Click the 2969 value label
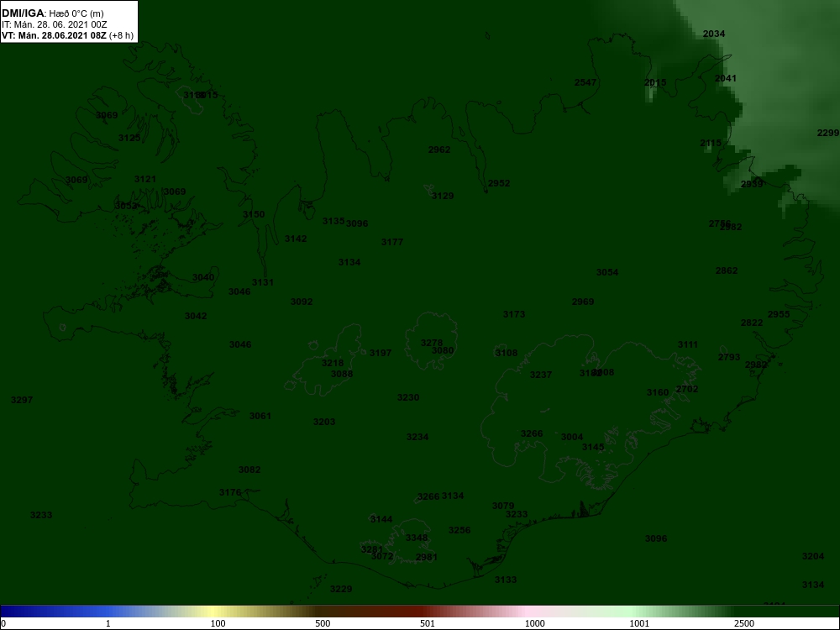Screen dimensions: 840x630 click(583, 302)
